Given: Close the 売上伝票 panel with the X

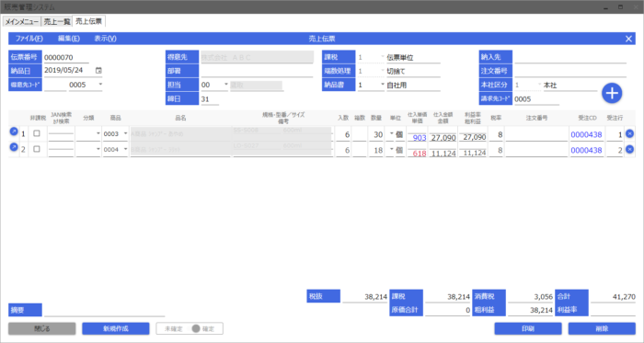Looking at the screenshot, I should click(628, 39).
